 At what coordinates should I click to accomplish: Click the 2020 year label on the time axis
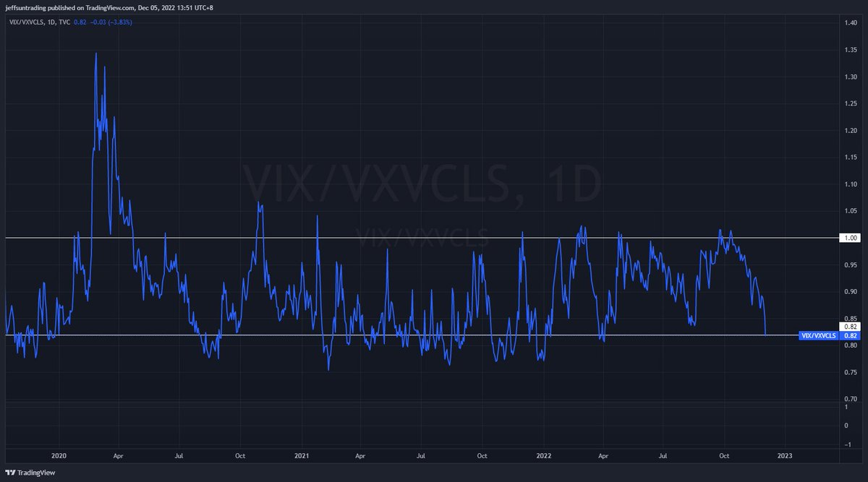pos(59,456)
